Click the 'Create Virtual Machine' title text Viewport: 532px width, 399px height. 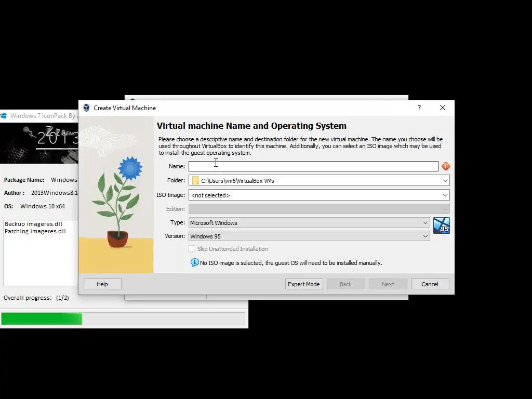(x=125, y=108)
